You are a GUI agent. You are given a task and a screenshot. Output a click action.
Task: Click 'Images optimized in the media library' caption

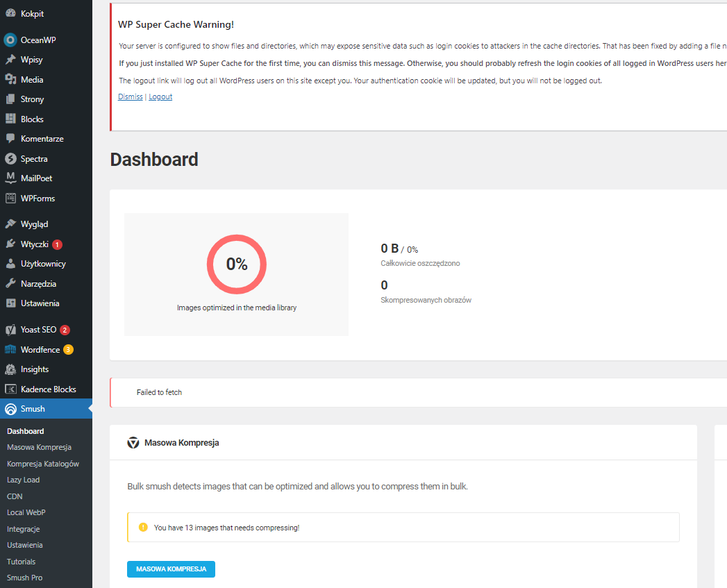(237, 308)
